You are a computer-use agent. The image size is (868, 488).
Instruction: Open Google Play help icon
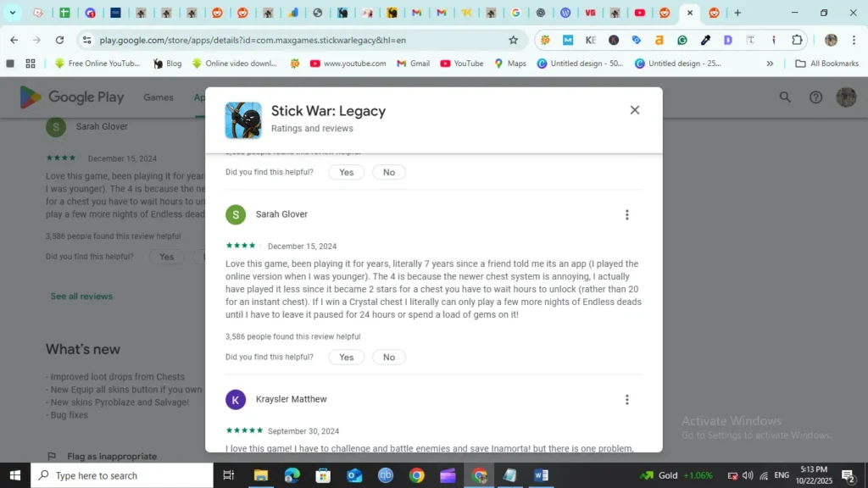(x=815, y=97)
